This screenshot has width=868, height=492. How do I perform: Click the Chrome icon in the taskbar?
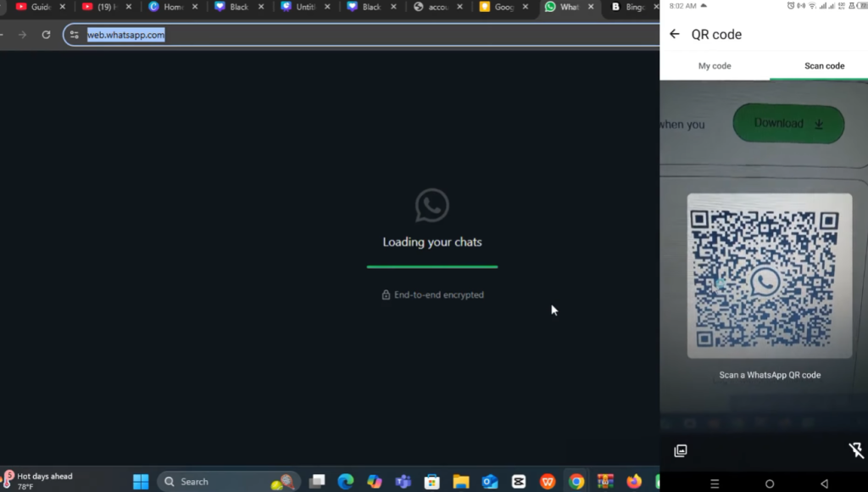click(x=576, y=482)
